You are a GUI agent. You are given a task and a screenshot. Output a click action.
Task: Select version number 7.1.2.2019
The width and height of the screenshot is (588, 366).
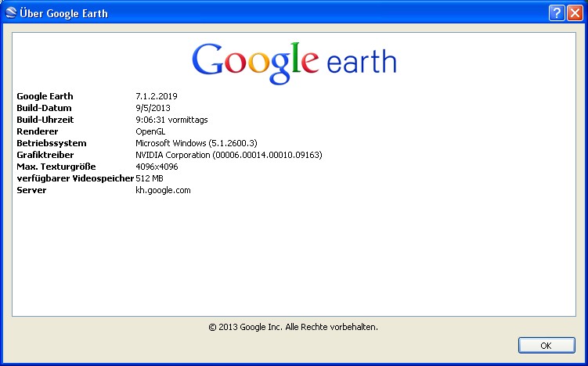(157, 96)
